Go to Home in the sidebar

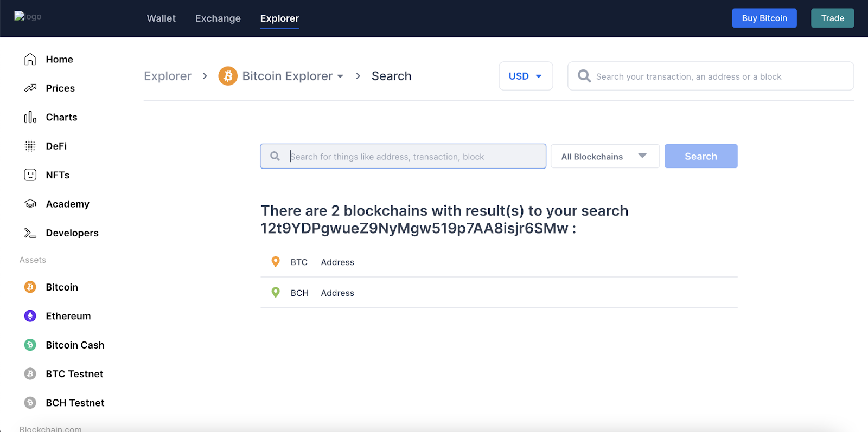tap(60, 59)
